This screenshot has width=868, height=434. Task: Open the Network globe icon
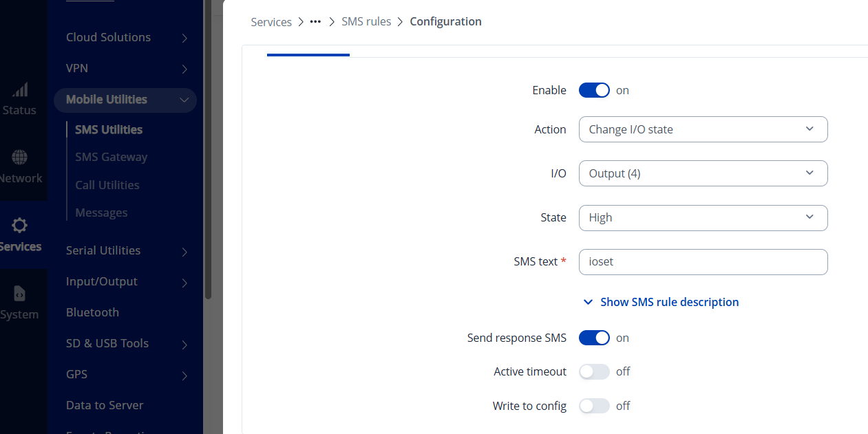[x=20, y=158]
